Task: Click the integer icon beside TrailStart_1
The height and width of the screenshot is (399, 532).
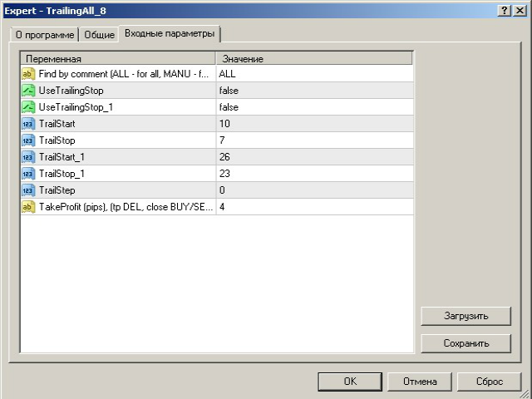Action: 28,157
